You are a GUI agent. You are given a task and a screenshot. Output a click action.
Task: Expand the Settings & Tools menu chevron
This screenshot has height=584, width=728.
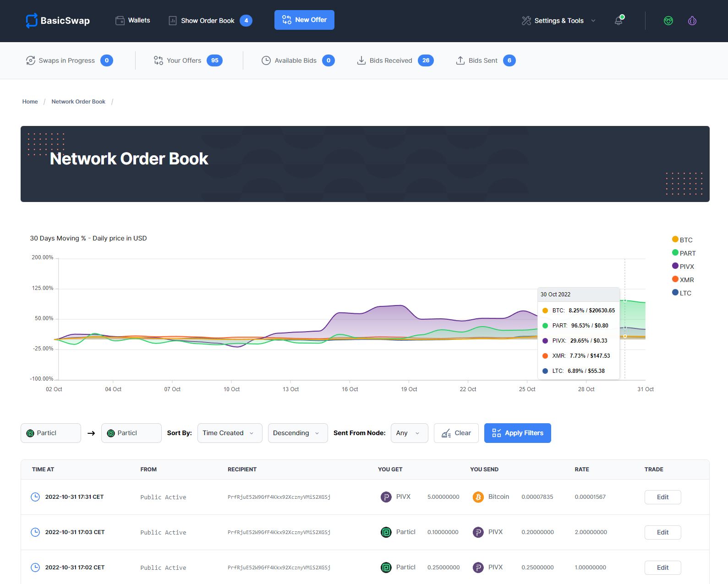(x=593, y=21)
